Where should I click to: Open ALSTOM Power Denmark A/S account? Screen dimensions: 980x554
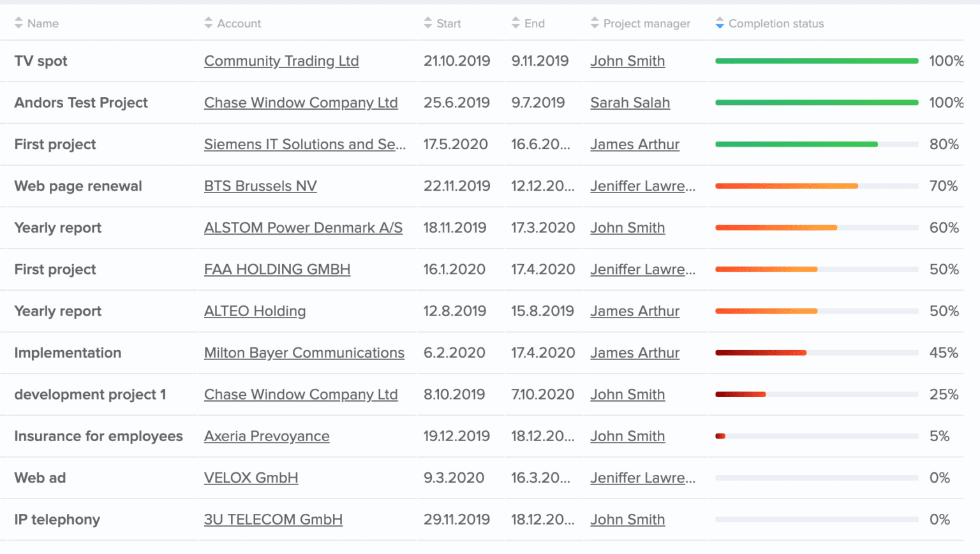[x=303, y=228]
